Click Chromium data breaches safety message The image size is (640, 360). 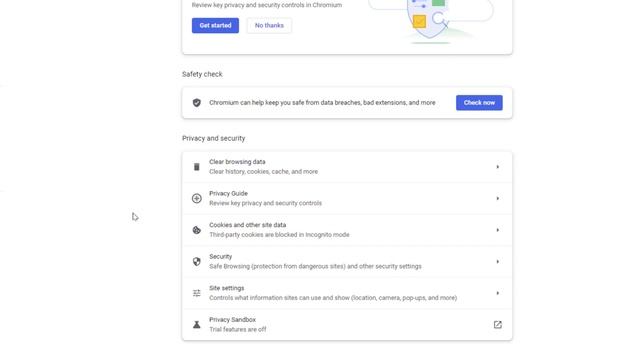coord(322,103)
